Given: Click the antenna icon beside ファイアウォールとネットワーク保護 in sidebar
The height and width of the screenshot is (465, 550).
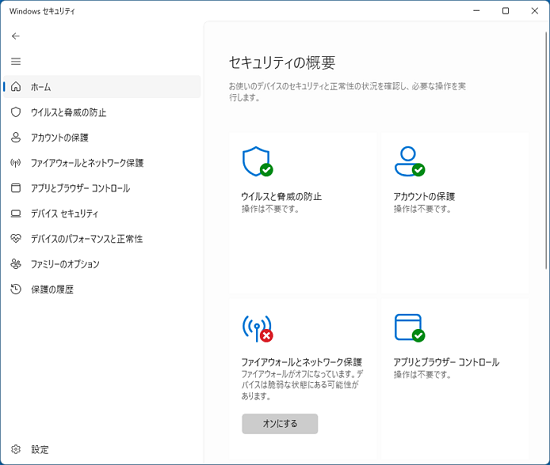Looking at the screenshot, I should point(16,163).
